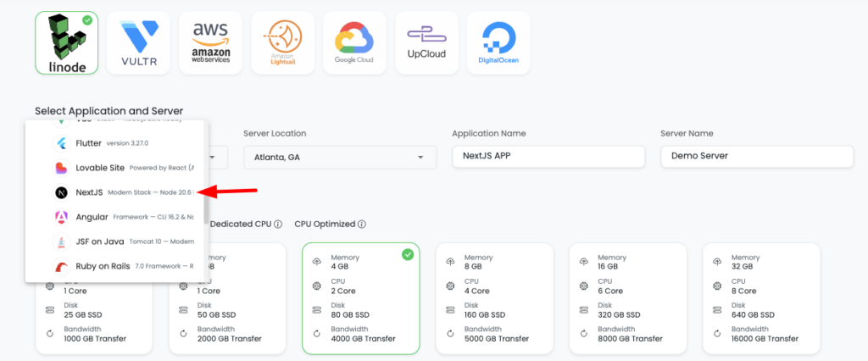Select the DigitalOcean provider logo

tap(498, 42)
